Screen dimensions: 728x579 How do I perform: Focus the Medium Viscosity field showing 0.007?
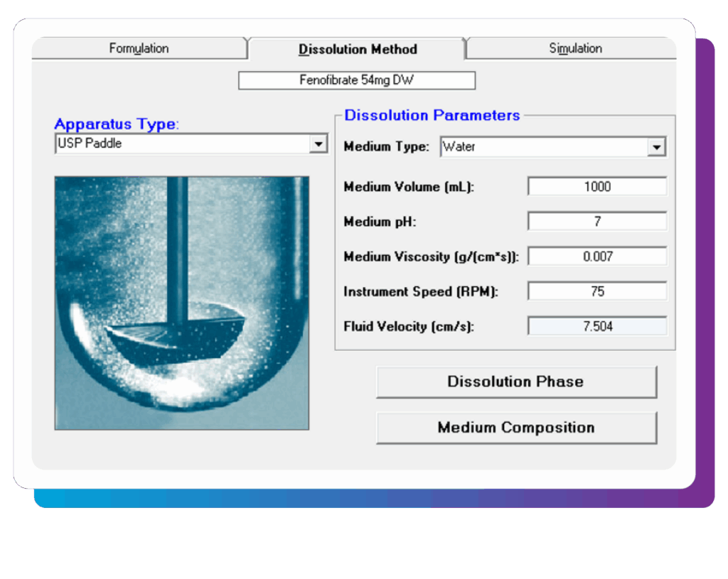click(597, 256)
